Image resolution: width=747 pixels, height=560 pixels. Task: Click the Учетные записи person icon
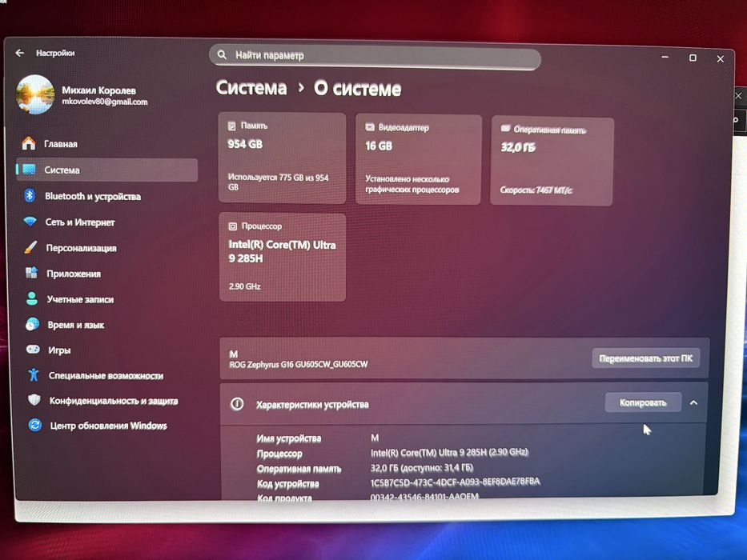(32, 298)
